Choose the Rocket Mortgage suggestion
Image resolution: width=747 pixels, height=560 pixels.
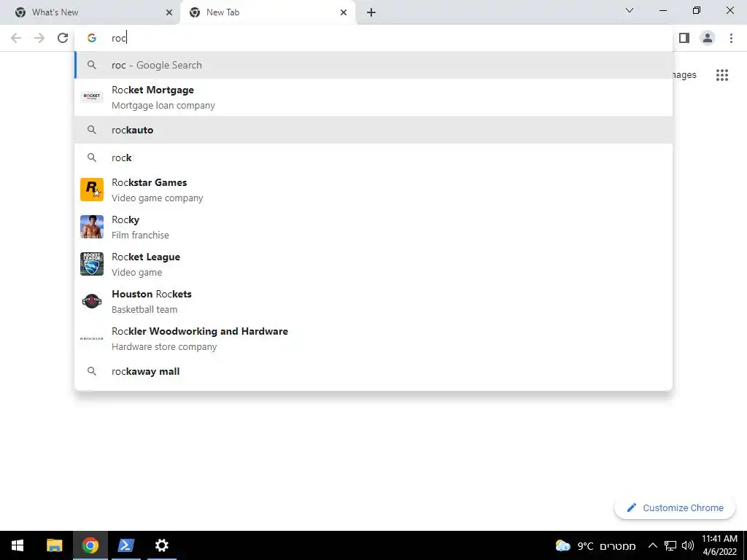pyautogui.click(x=373, y=97)
